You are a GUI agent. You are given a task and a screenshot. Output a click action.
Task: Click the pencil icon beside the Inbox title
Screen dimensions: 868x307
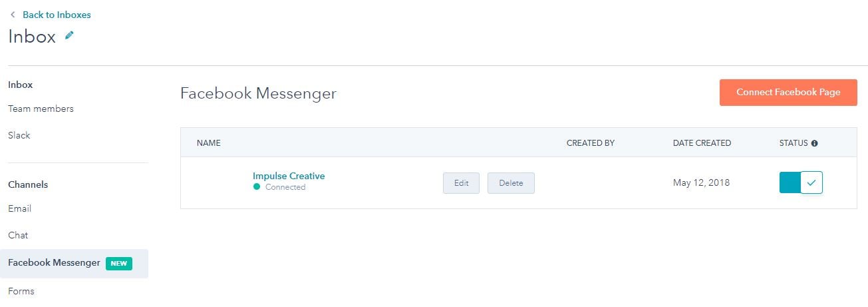pyautogui.click(x=69, y=36)
